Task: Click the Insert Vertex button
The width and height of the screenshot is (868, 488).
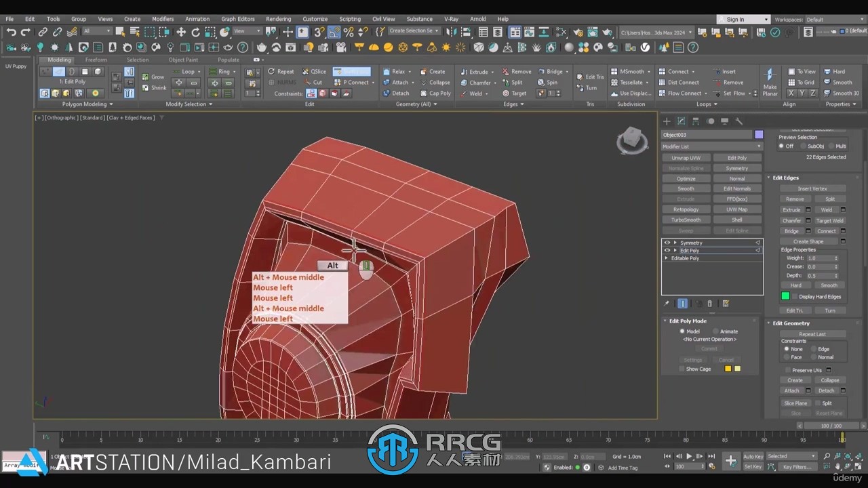Action: pos(812,188)
